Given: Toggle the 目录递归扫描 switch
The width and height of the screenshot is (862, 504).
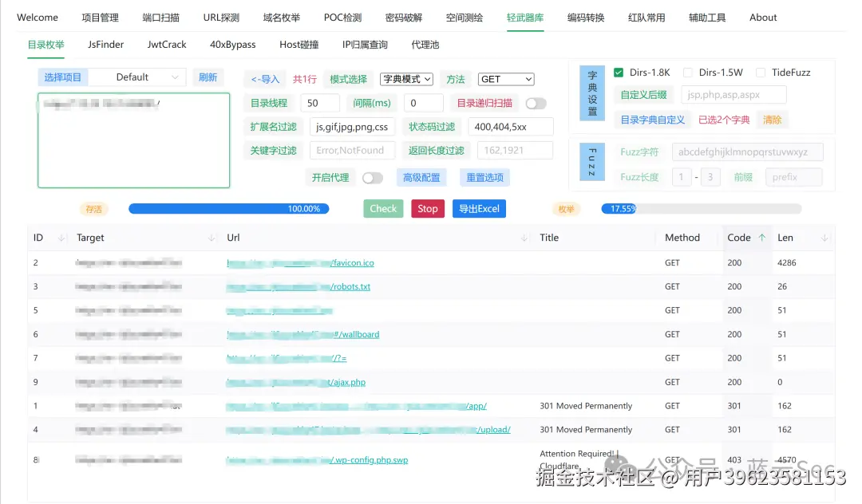Looking at the screenshot, I should coord(536,103).
